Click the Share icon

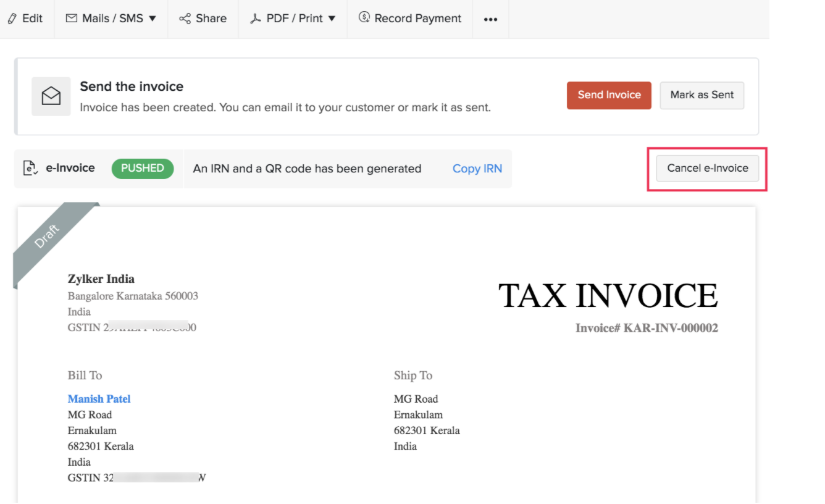point(184,18)
